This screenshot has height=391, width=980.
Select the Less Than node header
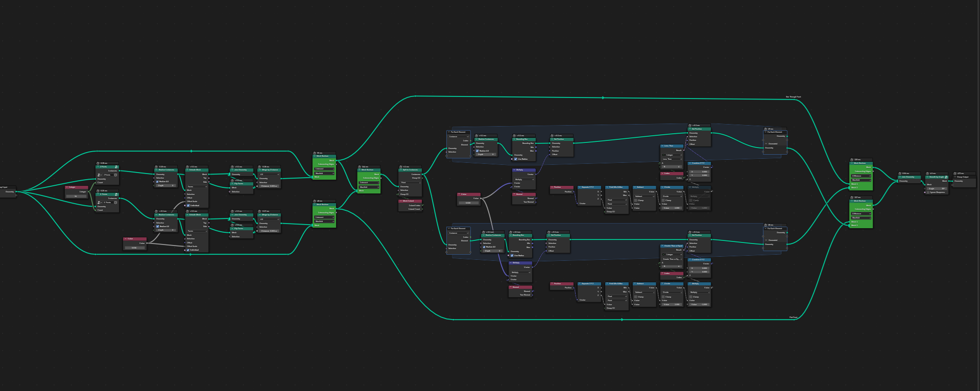pos(672,146)
